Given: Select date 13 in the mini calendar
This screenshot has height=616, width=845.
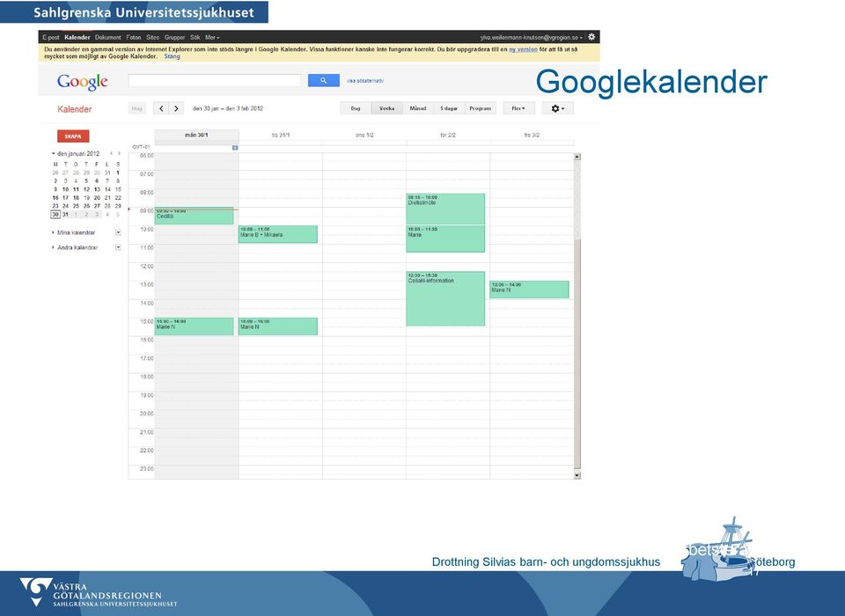Looking at the screenshot, I should [97, 190].
